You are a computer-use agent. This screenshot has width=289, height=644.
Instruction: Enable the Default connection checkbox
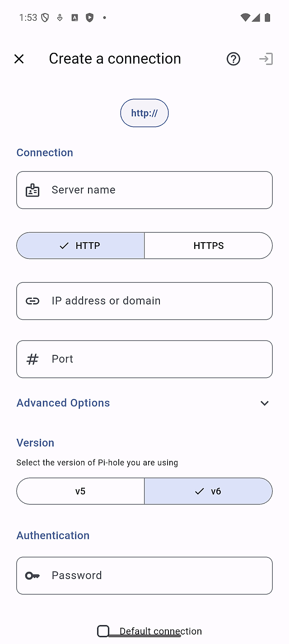tap(103, 631)
